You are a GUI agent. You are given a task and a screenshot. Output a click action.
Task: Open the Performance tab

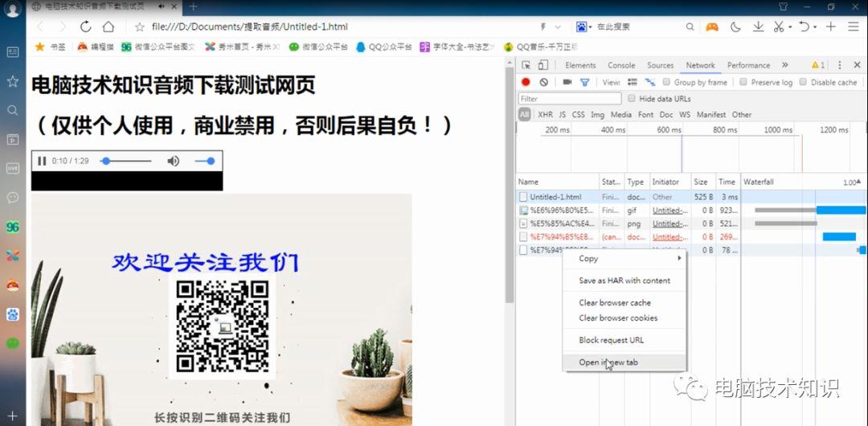click(748, 65)
